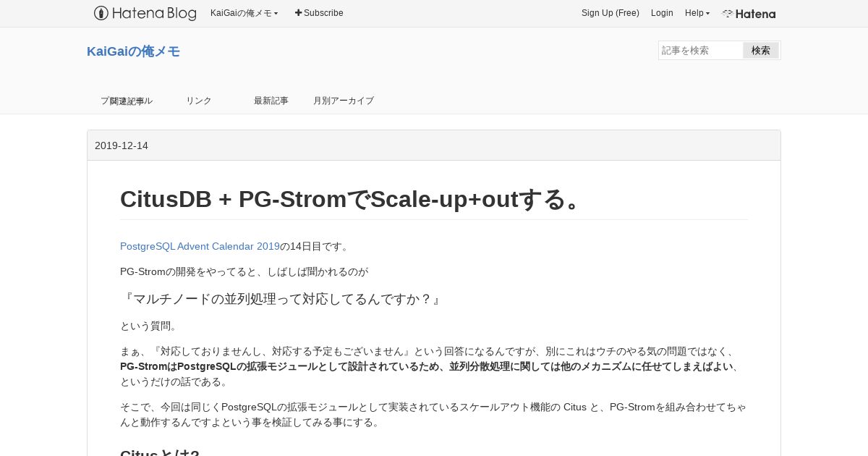Click the paragraph starting そこで、今回は同じく

click(433, 415)
